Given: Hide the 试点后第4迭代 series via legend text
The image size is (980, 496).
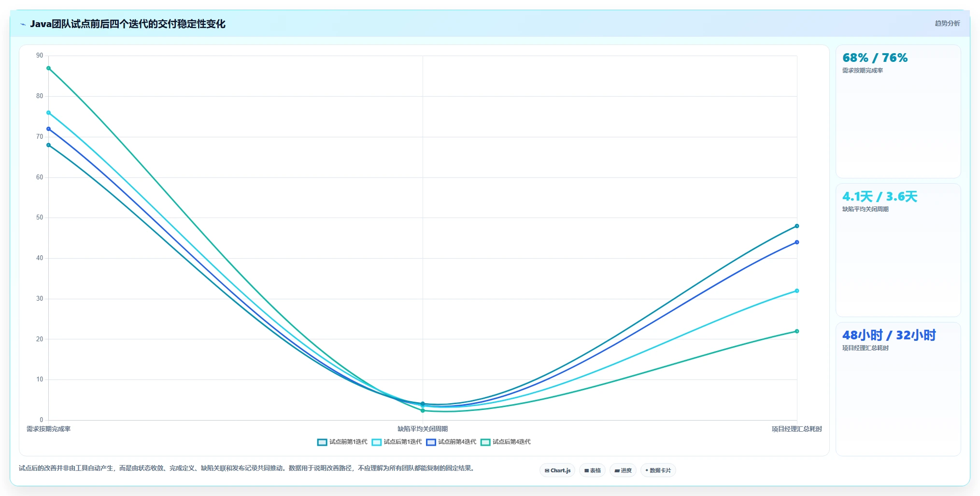Looking at the screenshot, I should click(x=511, y=442).
